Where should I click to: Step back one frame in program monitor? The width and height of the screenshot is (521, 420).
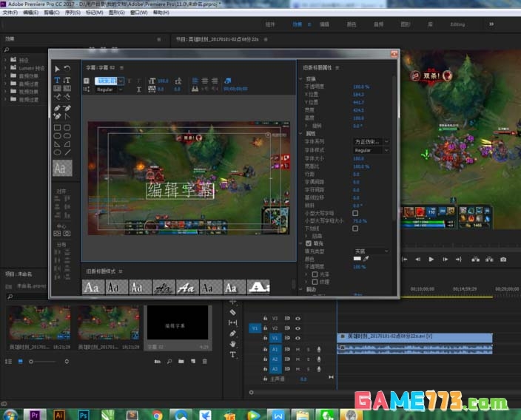click(418, 260)
